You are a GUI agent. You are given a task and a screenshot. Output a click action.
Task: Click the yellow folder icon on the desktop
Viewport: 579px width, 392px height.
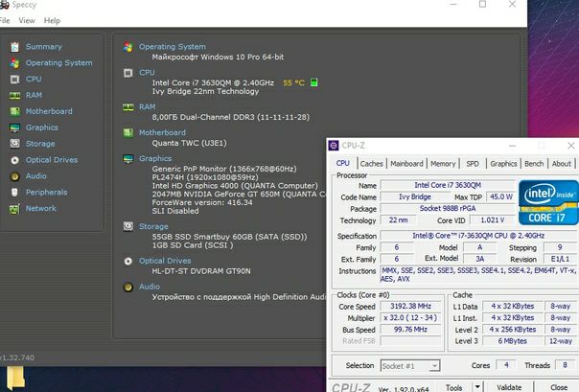pyautogui.click(x=15, y=378)
